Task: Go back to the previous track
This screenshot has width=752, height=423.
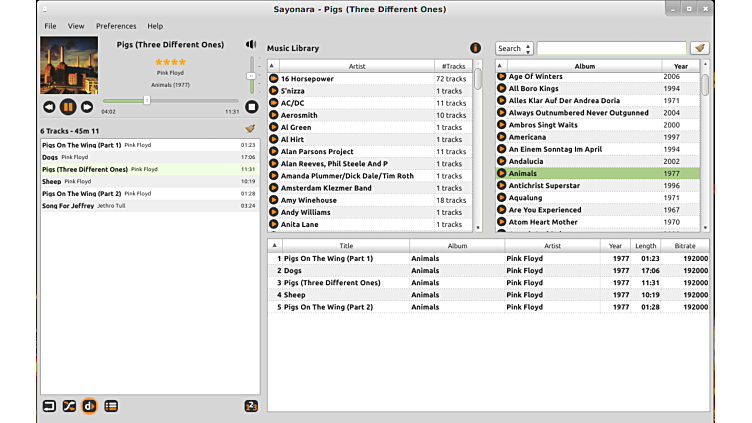Action: click(49, 107)
